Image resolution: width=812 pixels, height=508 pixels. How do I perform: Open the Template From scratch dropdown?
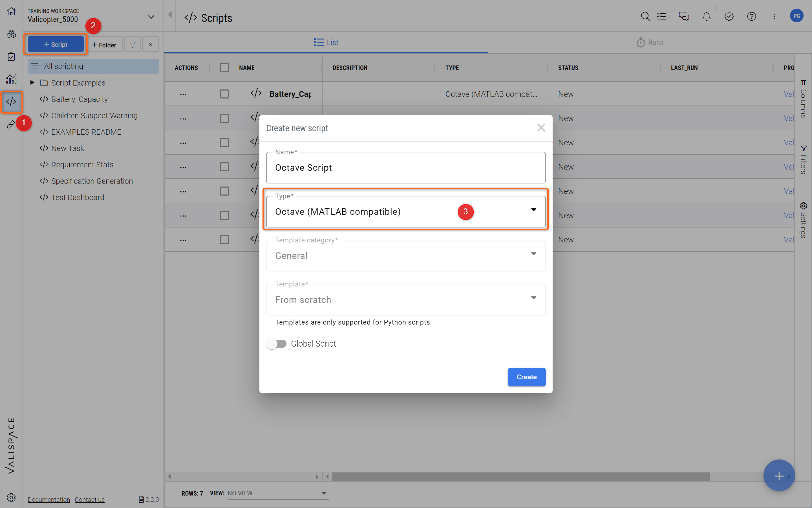[406, 299]
